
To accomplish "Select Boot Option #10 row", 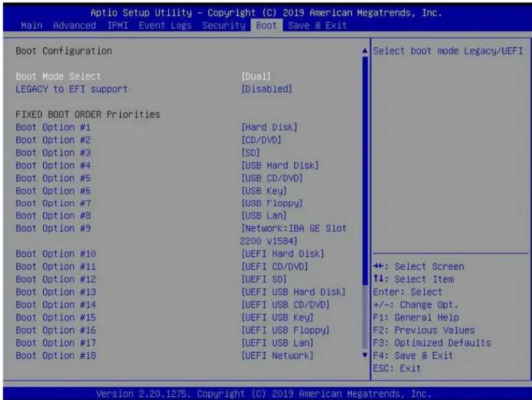I will (x=56, y=254).
